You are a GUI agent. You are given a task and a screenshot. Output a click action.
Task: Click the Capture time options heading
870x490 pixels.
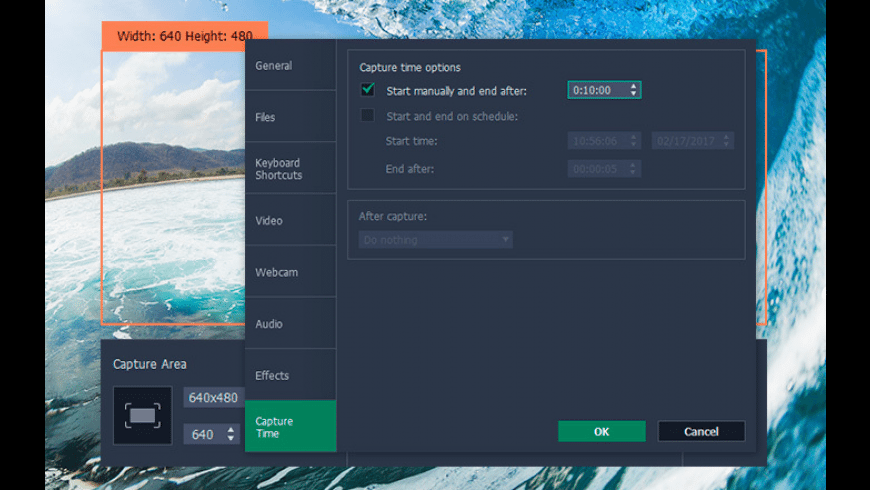point(410,67)
